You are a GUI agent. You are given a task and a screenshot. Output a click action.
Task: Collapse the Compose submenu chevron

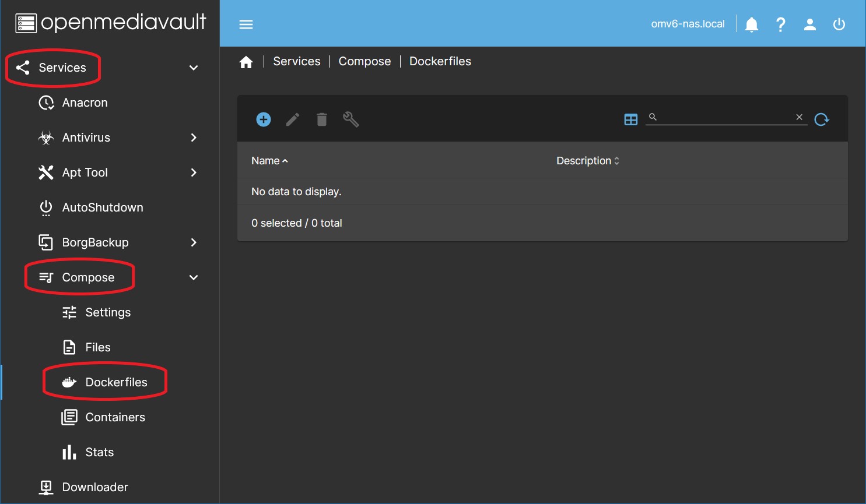pos(194,277)
